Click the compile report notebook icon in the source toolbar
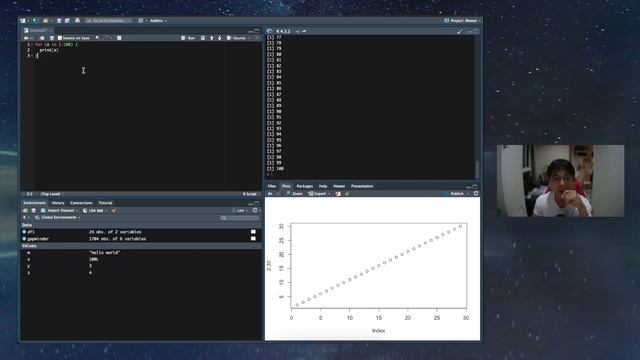 [119, 38]
